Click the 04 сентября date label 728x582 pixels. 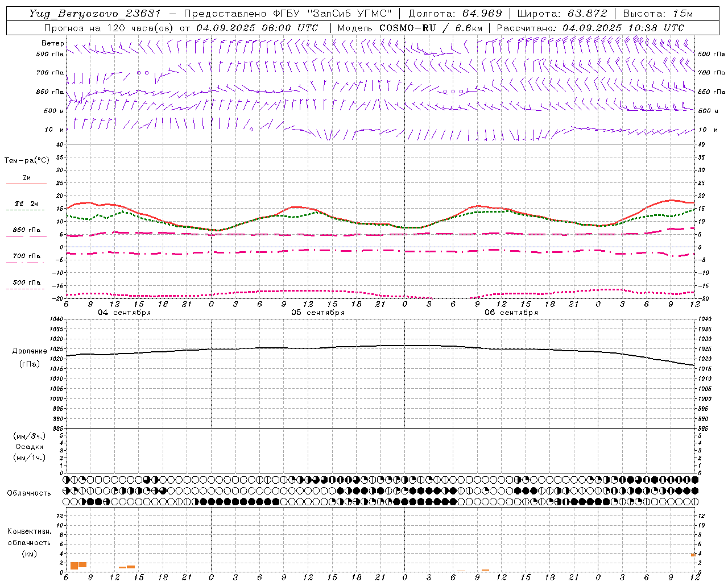click(x=125, y=313)
